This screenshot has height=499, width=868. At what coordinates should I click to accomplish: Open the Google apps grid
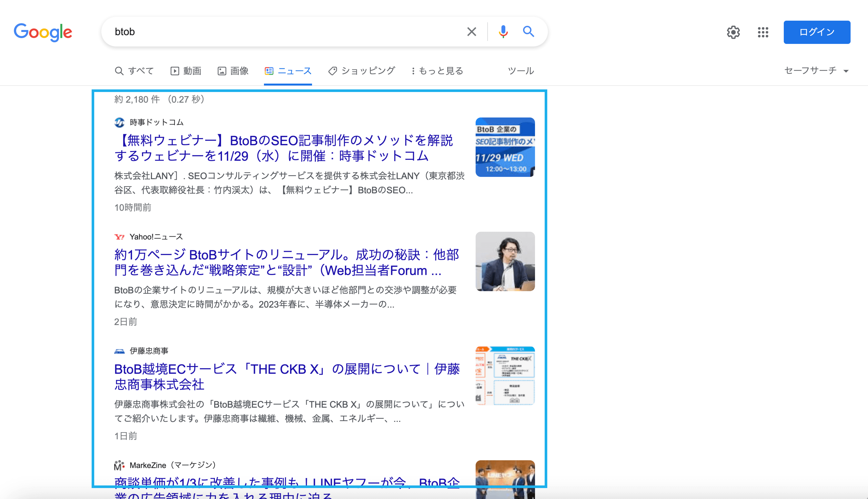[x=763, y=32]
